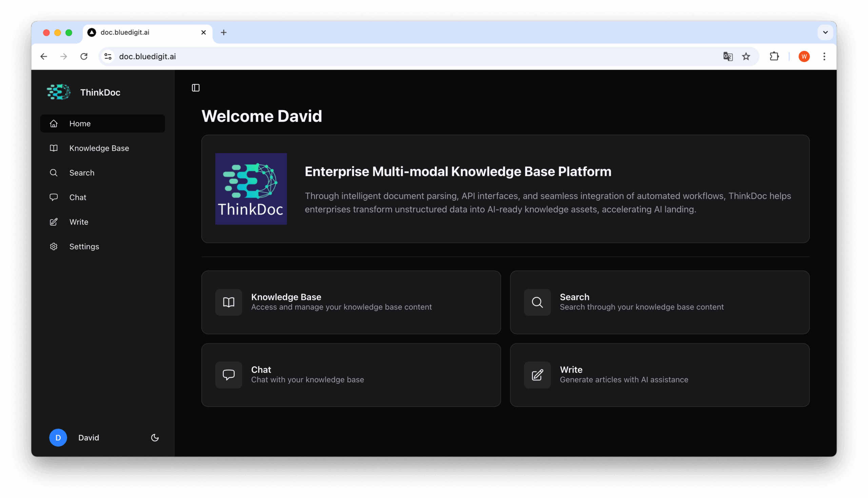This screenshot has width=868, height=498.
Task: Click the macOS yellow minimize window button
Action: [58, 33]
